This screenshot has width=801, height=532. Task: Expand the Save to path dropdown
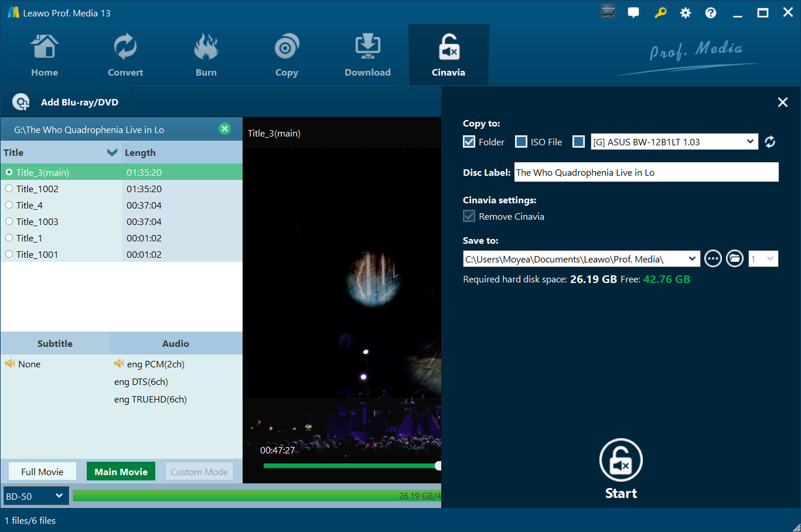coord(692,258)
